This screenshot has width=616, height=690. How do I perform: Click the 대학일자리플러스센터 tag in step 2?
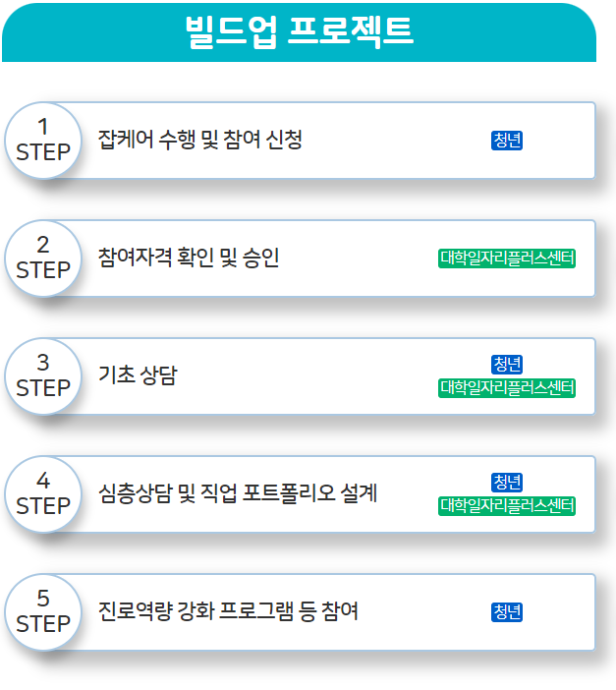pos(507,259)
